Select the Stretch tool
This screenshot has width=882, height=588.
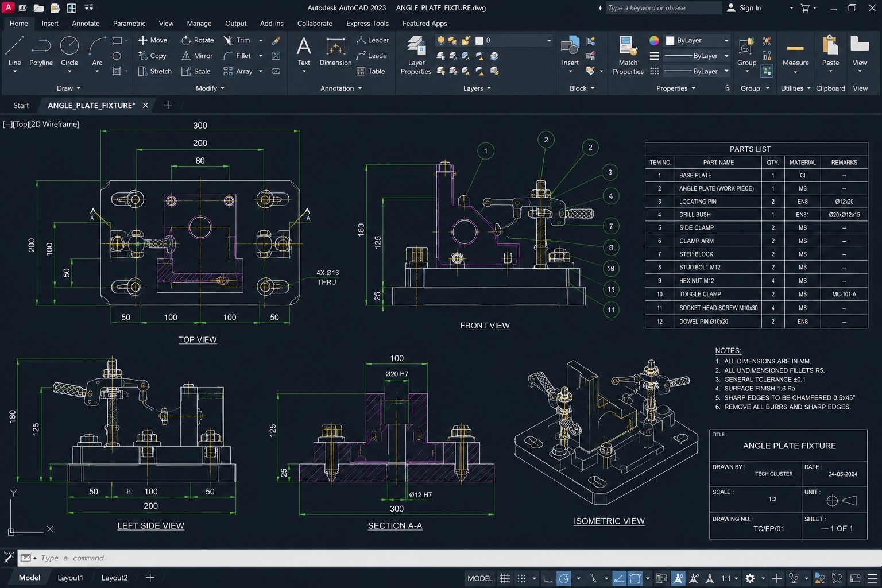155,71
